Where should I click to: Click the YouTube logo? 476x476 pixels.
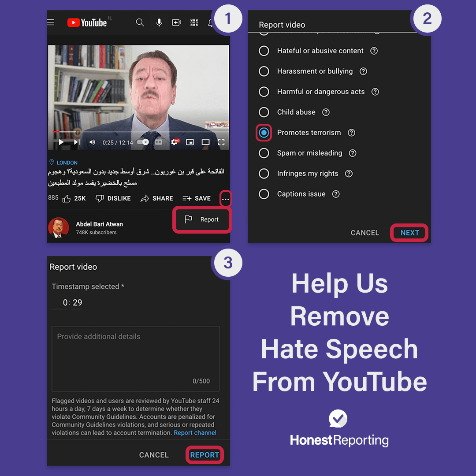pyautogui.click(x=87, y=23)
